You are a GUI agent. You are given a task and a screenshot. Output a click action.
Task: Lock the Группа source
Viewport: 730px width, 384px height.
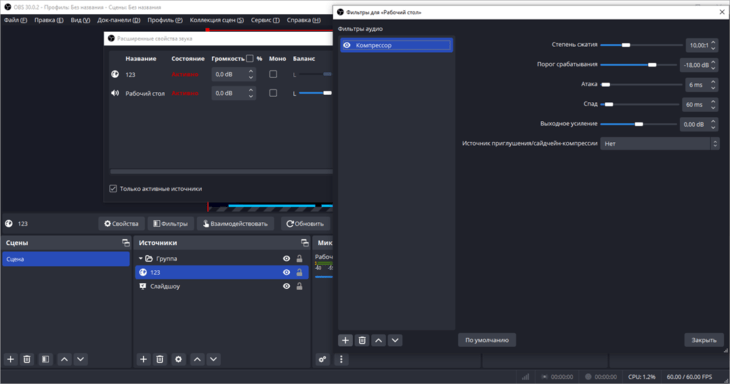coord(299,258)
